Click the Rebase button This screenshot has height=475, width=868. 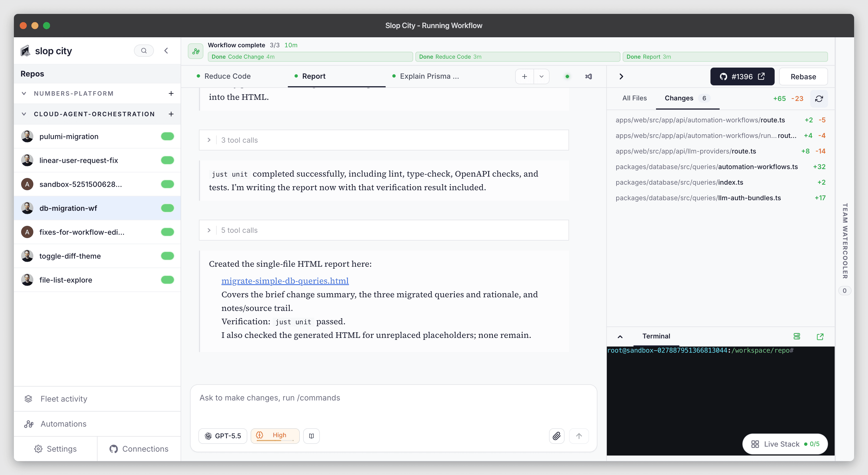pos(803,76)
